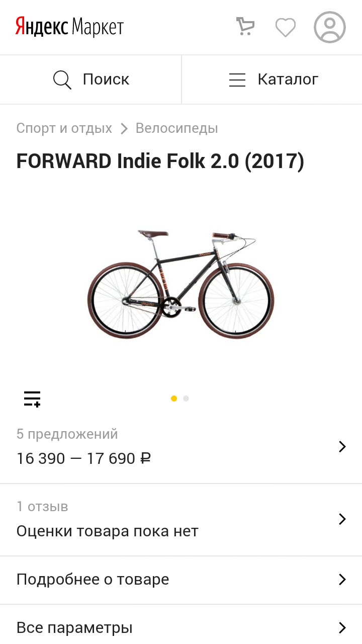
Task: Expand 'Подробнее о товаре' chevron
Action: [342, 580]
